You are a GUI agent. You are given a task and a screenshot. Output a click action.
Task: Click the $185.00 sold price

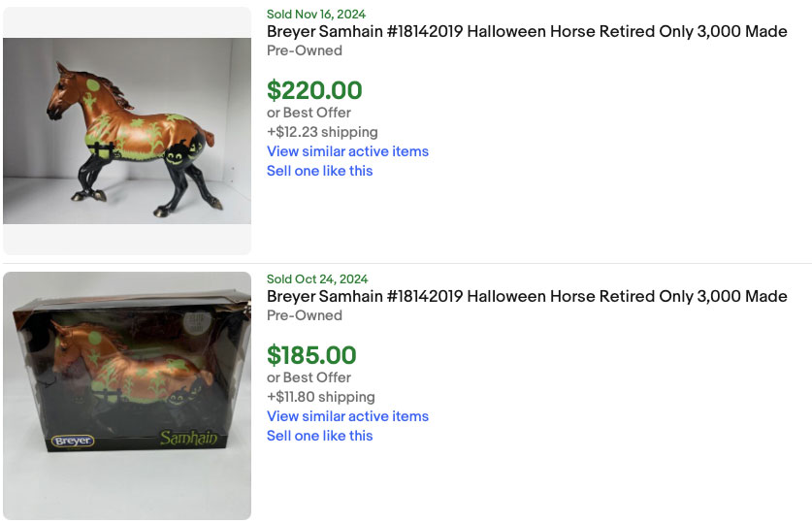[x=311, y=356]
